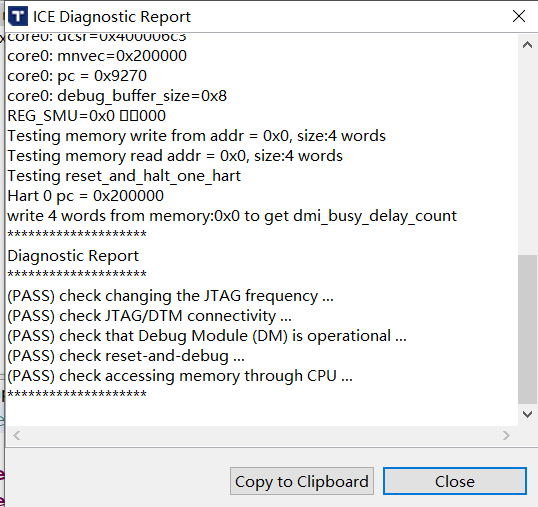Click 'Testing memory write from addr' line

pyautogui.click(x=197, y=136)
